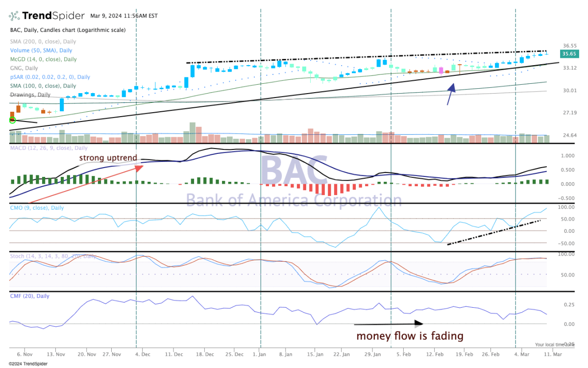Click the green circle marker on first candle
The image size is (588, 368).
[12, 120]
